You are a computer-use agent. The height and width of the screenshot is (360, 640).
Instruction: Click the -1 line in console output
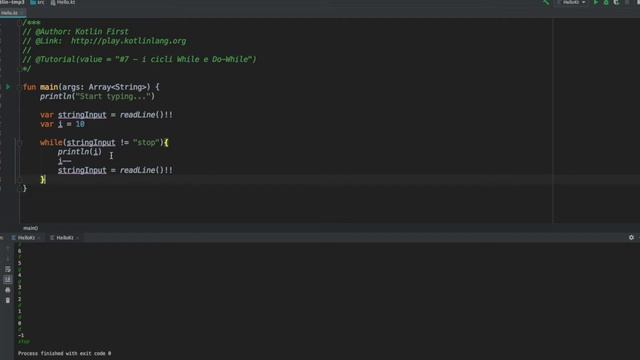pos(21,336)
